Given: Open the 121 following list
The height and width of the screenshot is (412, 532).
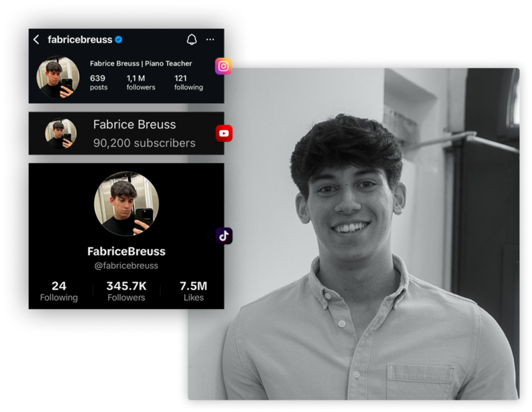Looking at the screenshot, I should click(189, 82).
